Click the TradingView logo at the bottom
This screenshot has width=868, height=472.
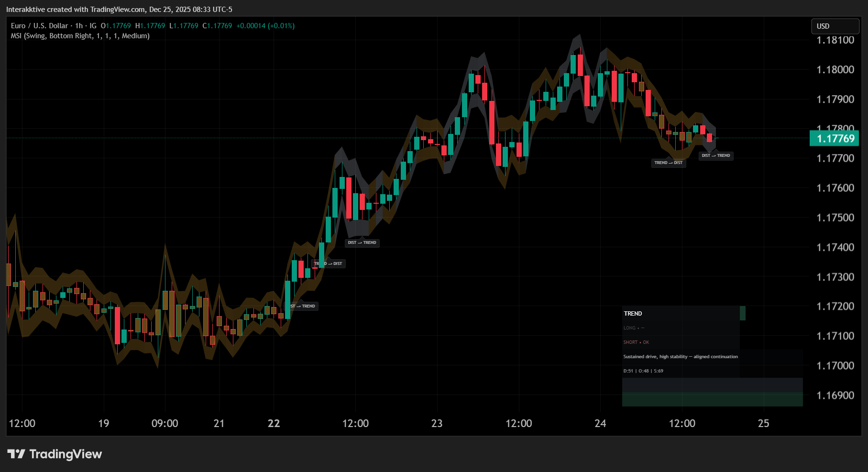[x=55, y=454]
